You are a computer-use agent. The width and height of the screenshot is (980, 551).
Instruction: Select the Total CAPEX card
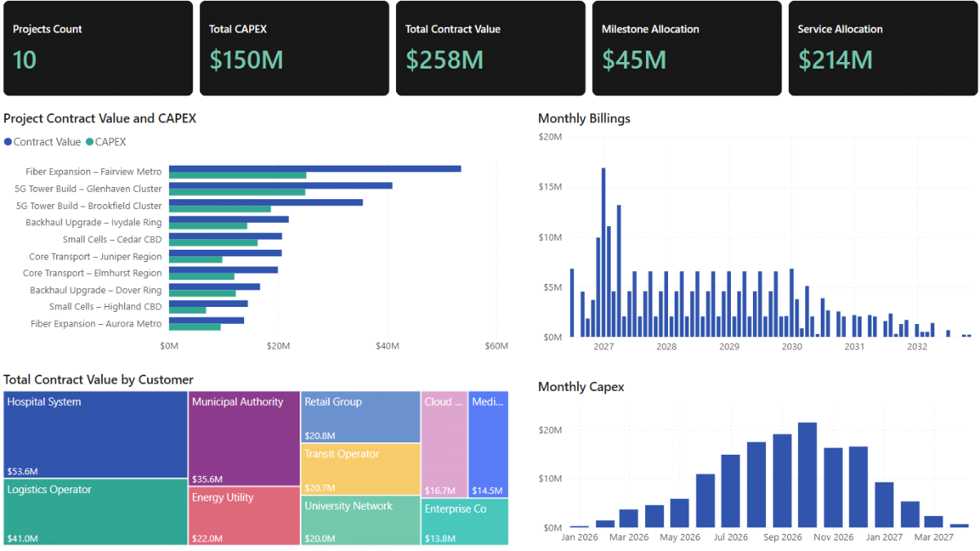pos(294,48)
